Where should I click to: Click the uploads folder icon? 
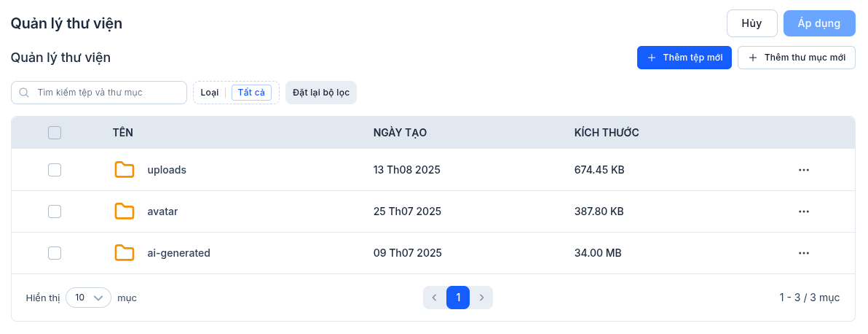pos(125,170)
